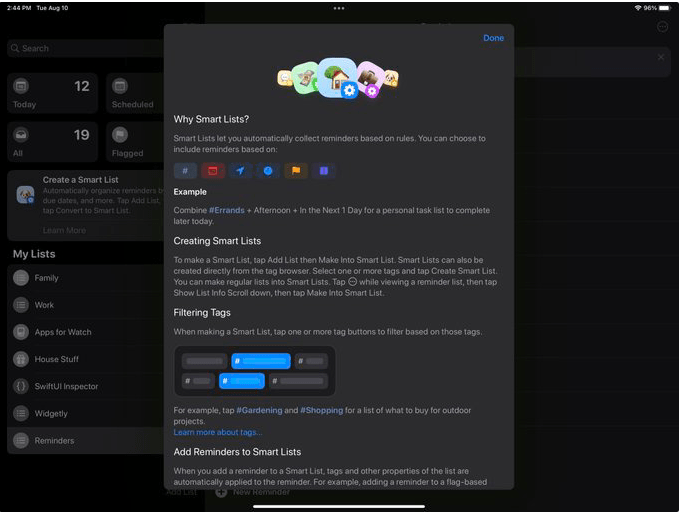Viewport: 681px width, 513px height.
Task: Select the Work list
Action: 45,305
